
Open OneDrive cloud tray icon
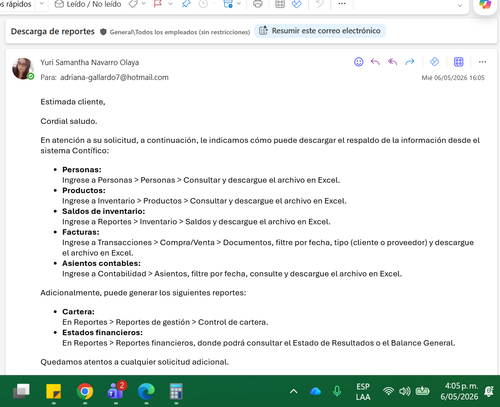coord(315,391)
